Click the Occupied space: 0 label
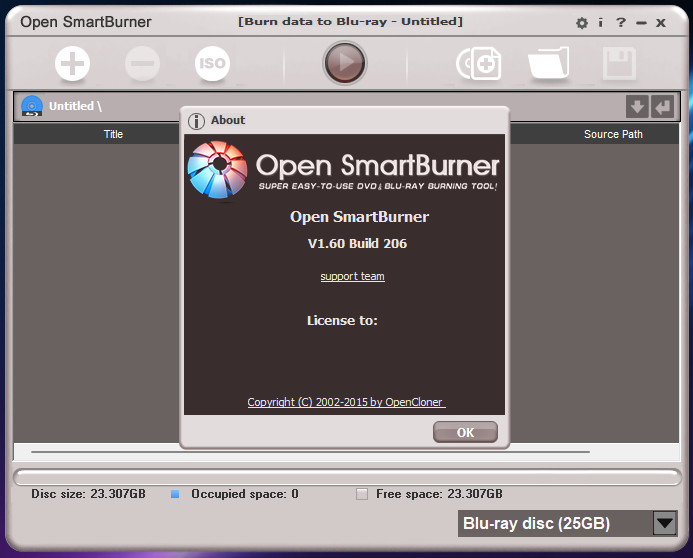The width and height of the screenshot is (693, 558). [245, 493]
